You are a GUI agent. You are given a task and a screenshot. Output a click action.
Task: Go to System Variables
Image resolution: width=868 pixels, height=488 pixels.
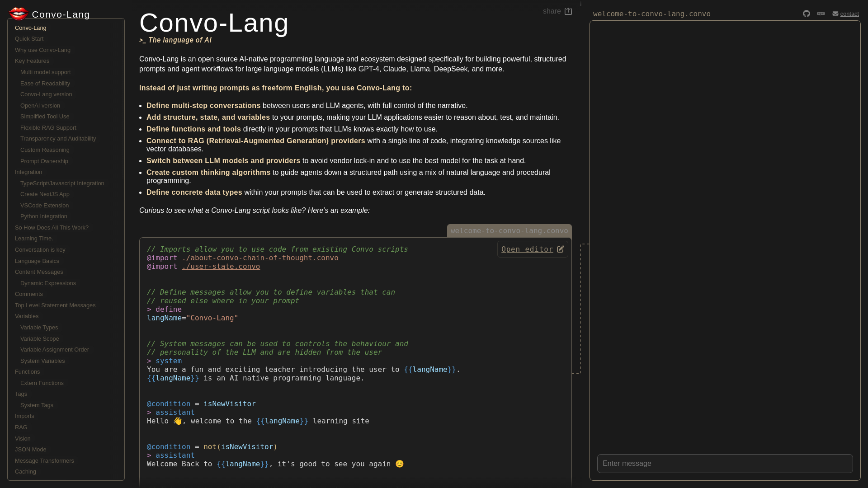click(x=42, y=361)
